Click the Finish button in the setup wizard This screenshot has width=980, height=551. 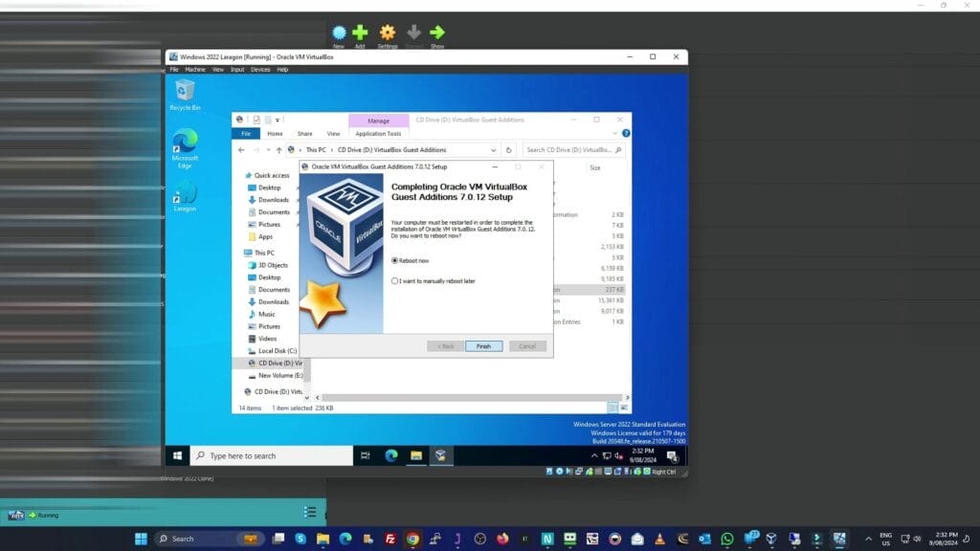click(x=482, y=345)
